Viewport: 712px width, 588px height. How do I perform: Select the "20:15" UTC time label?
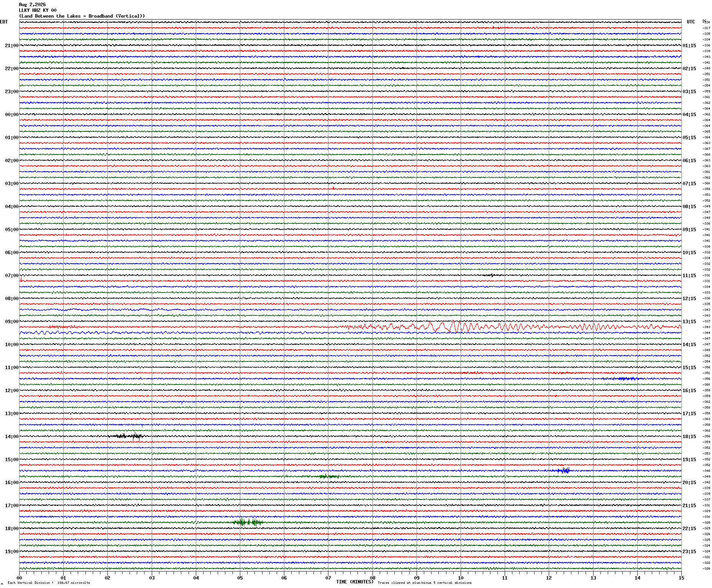coord(689,483)
